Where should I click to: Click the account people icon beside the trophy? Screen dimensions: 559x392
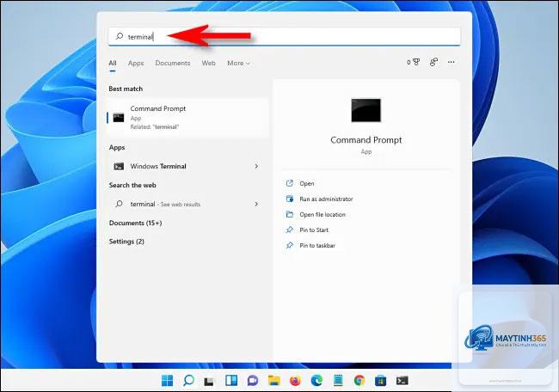pyautogui.click(x=433, y=63)
